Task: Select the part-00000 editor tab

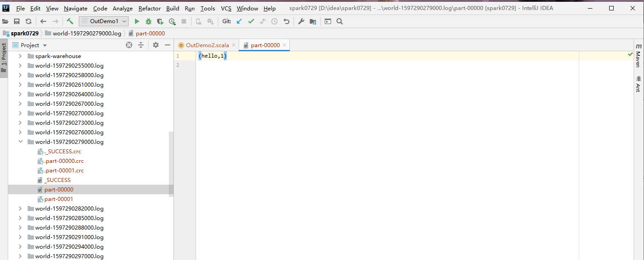Action: 265,45
